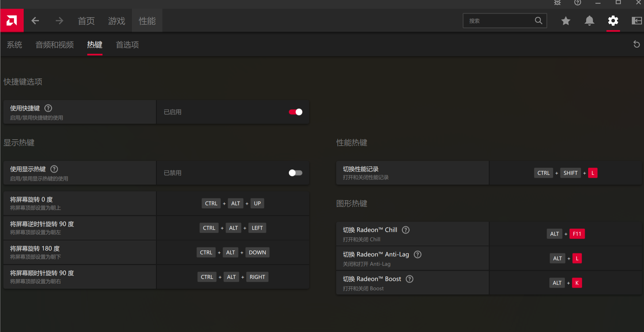
Task: Switch to the 音频和视频 tab
Action: click(55, 45)
